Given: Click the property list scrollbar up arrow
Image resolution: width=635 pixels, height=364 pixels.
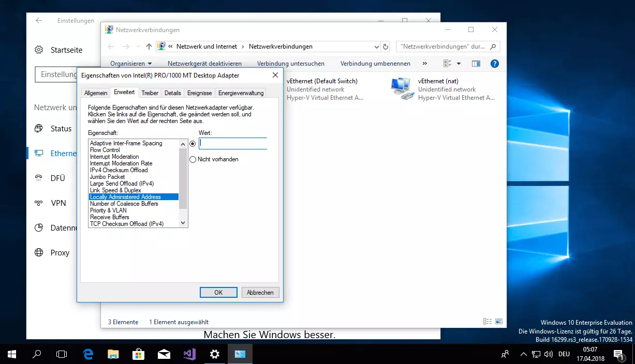Looking at the screenshot, I should tap(183, 144).
